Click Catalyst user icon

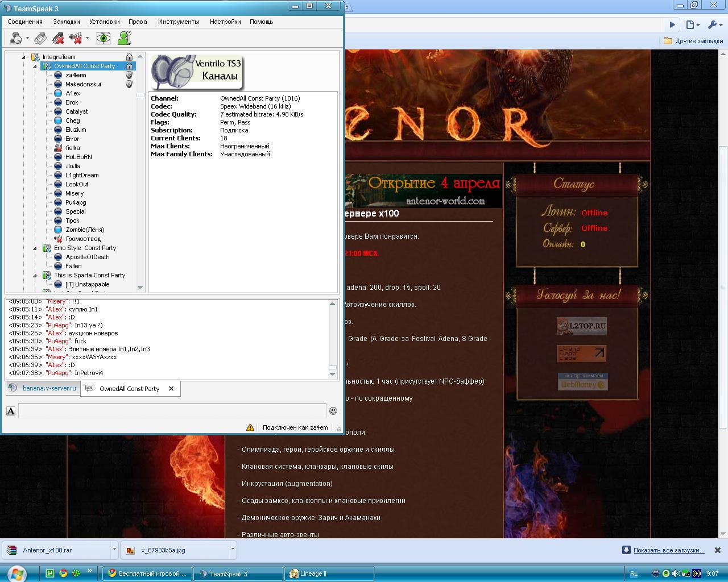pyautogui.click(x=58, y=111)
